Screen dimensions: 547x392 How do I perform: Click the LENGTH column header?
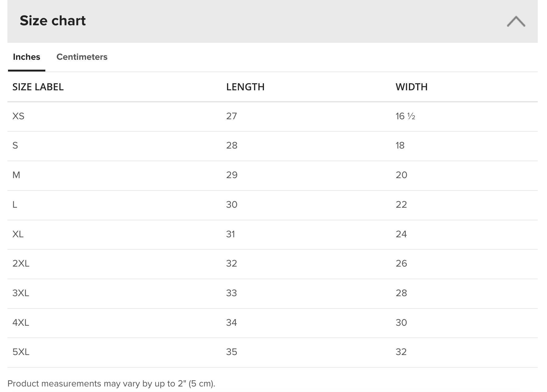click(x=245, y=87)
